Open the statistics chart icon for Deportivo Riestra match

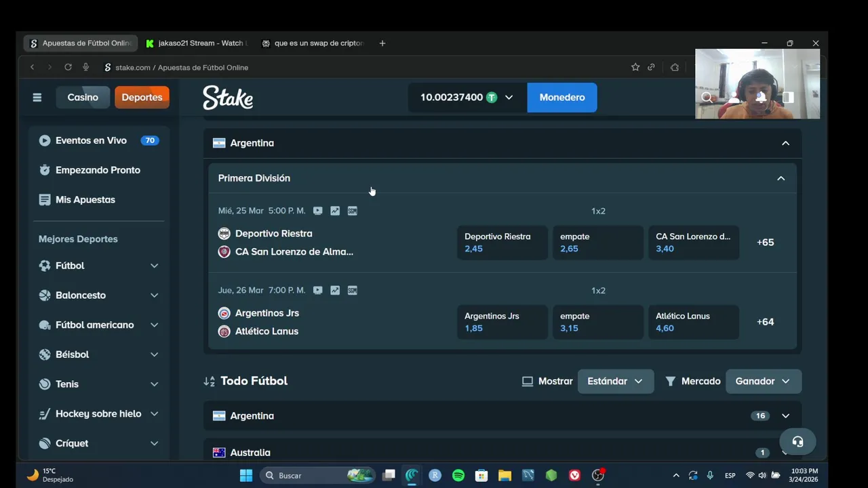pyautogui.click(x=335, y=211)
